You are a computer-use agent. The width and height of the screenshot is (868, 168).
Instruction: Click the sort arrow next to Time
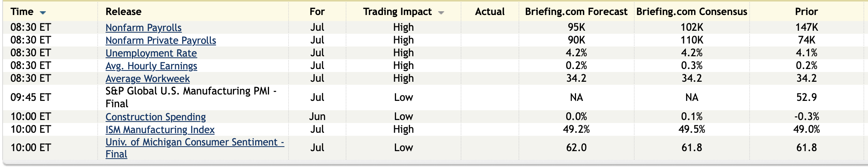click(x=43, y=13)
